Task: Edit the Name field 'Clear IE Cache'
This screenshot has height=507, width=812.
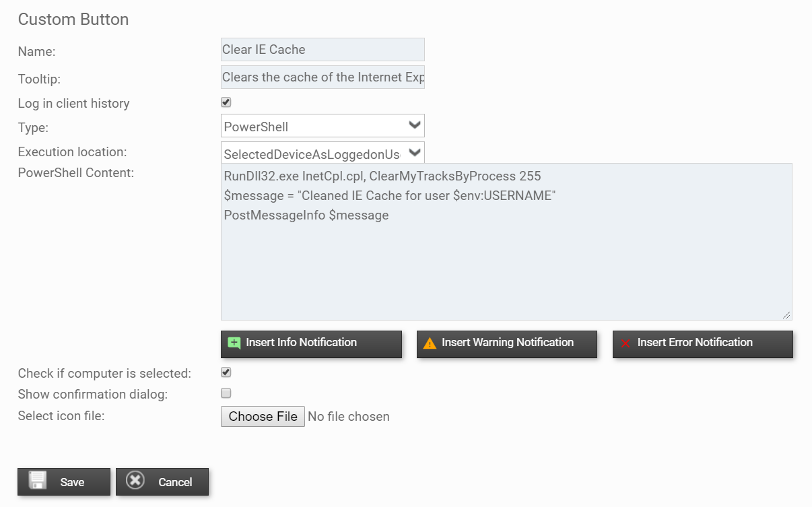Action: coord(323,50)
